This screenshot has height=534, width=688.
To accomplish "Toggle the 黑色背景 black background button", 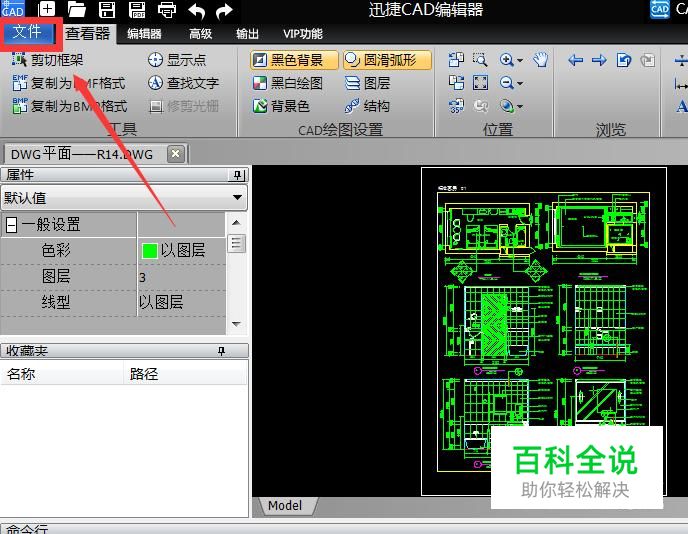I will (294, 60).
